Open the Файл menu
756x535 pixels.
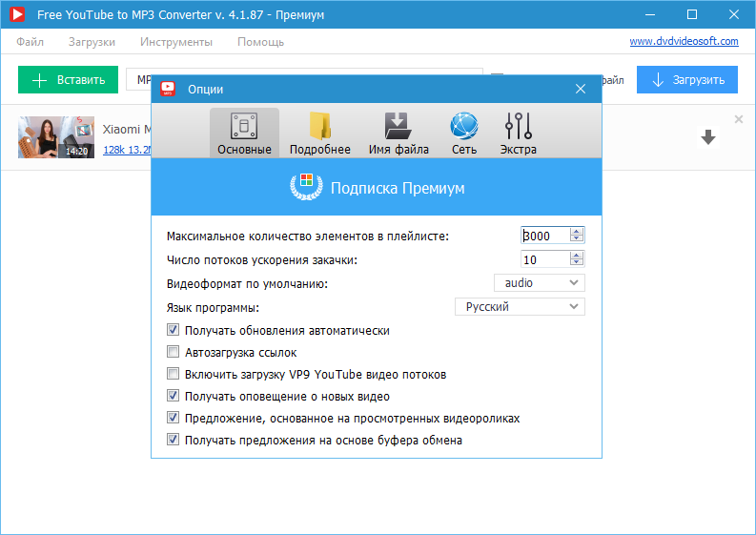click(x=30, y=42)
